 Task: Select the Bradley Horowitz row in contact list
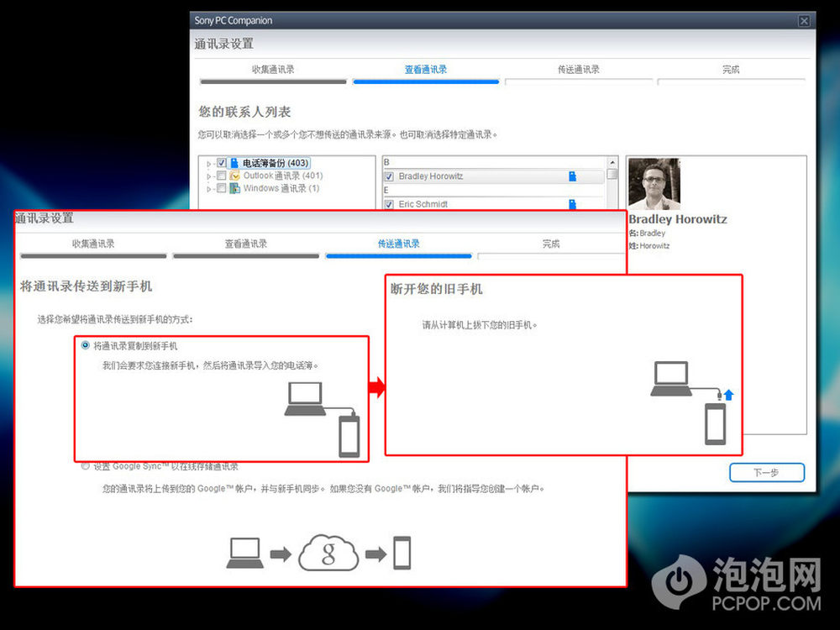coord(493,176)
